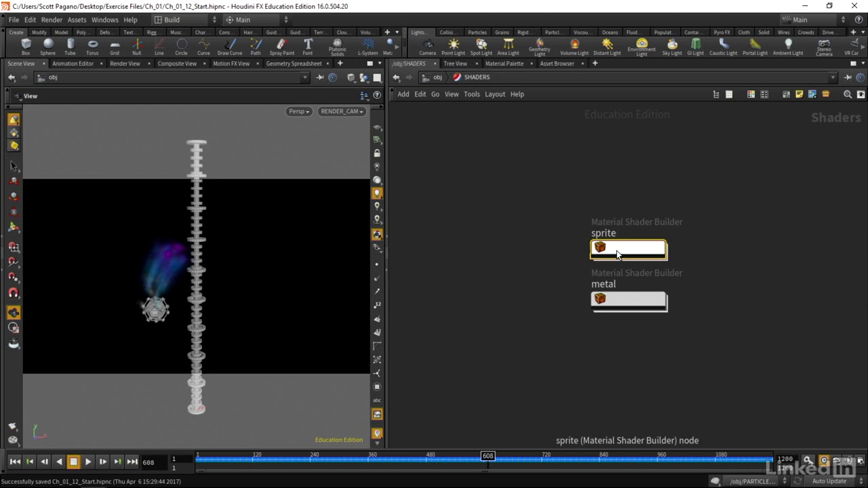Stop playback with the stop button
Screen dimensions: 868x488
tap(73, 462)
